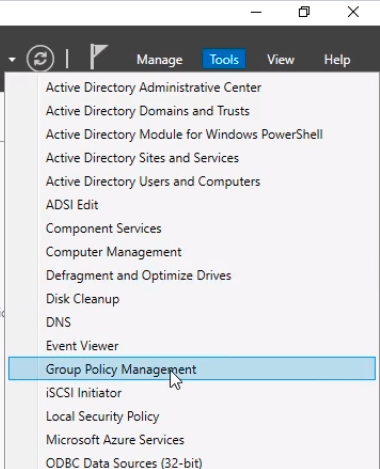Open the Manage menu
Screen dimensions: 380x469
pos(160,60)
